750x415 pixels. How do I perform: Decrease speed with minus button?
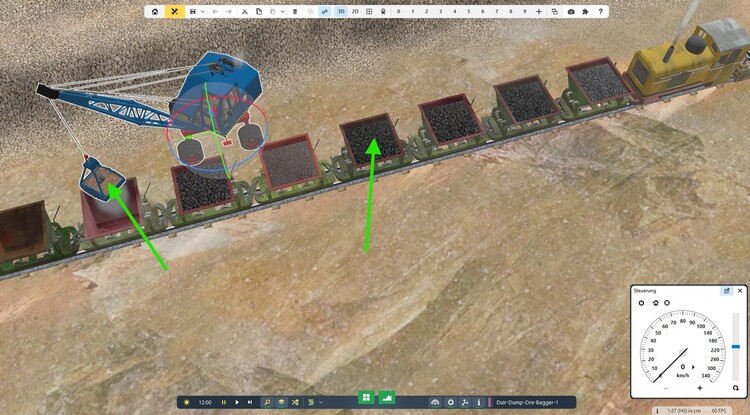pyautogui.click(x=666, y=388)
